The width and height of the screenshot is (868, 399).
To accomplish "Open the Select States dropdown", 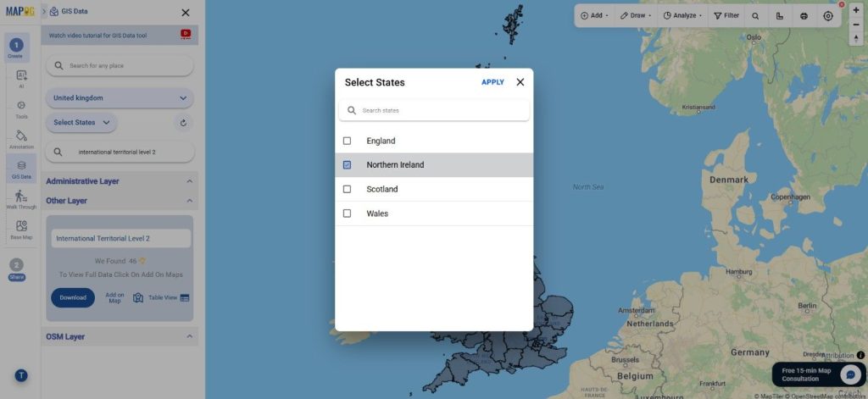I will click(81, 122).
